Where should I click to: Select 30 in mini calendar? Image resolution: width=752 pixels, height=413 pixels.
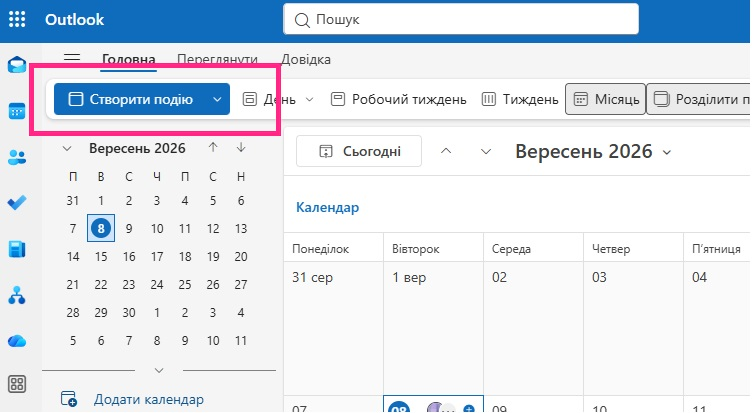click(129, 313)
